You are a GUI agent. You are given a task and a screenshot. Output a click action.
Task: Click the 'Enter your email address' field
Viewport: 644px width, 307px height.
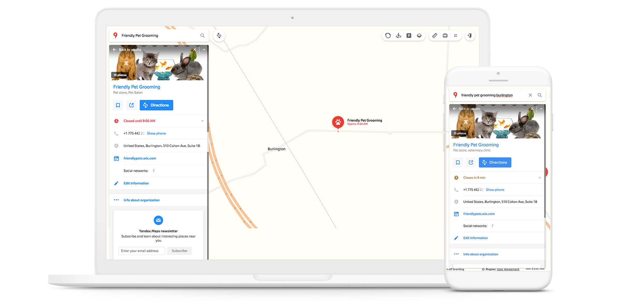coord(142,251)
